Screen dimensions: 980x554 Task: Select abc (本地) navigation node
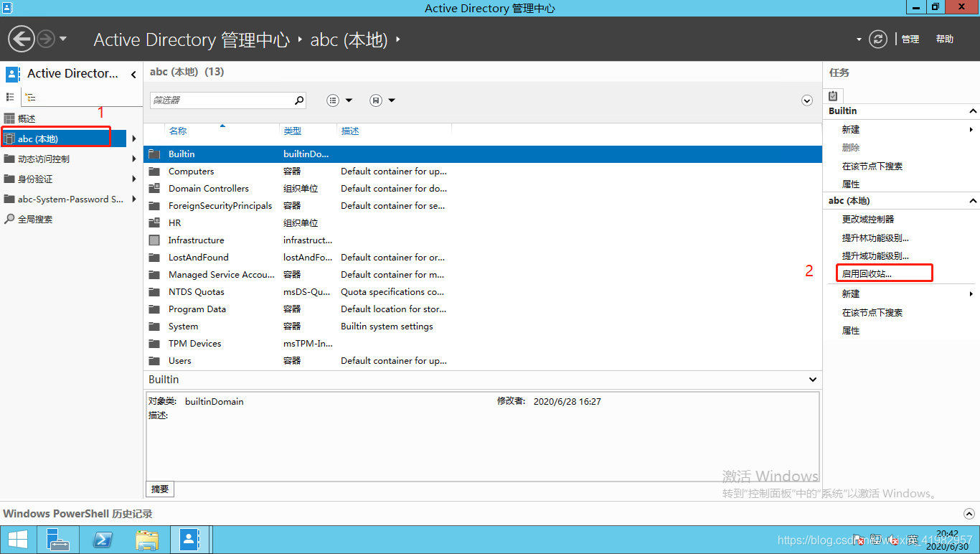click(x=63, y=138)
